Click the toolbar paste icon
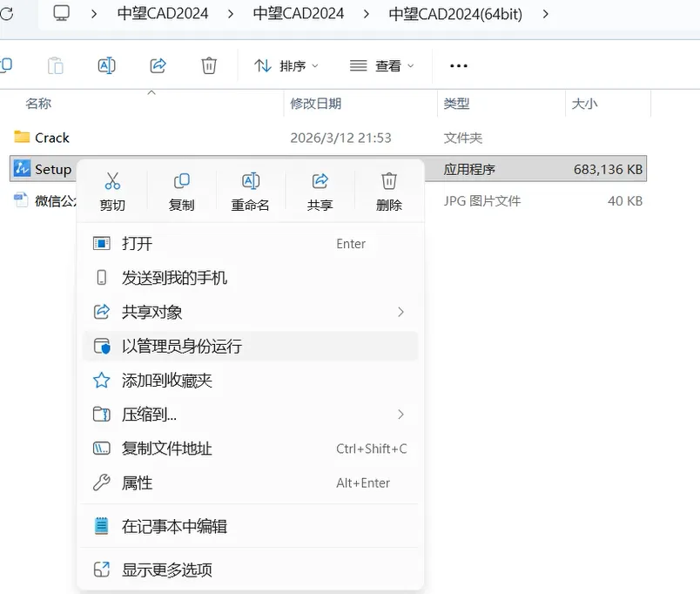Screen dimensions: 700x594 [56, 65]
